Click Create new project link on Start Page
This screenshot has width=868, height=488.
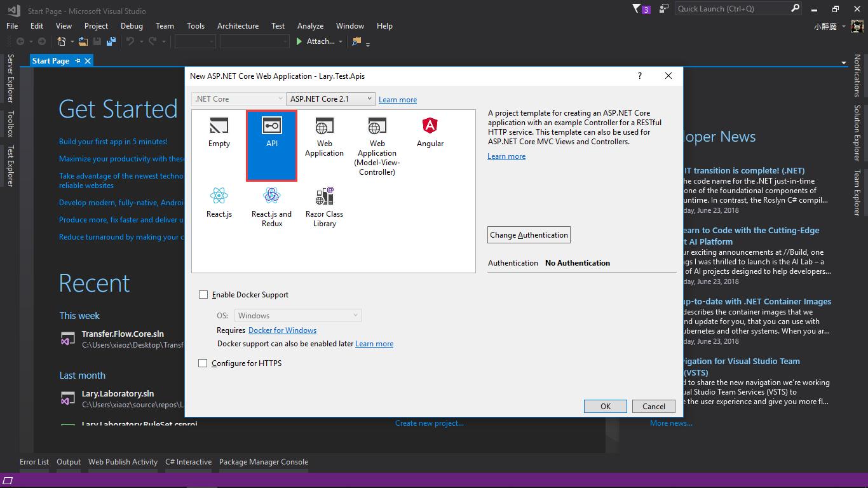[430, 423]
